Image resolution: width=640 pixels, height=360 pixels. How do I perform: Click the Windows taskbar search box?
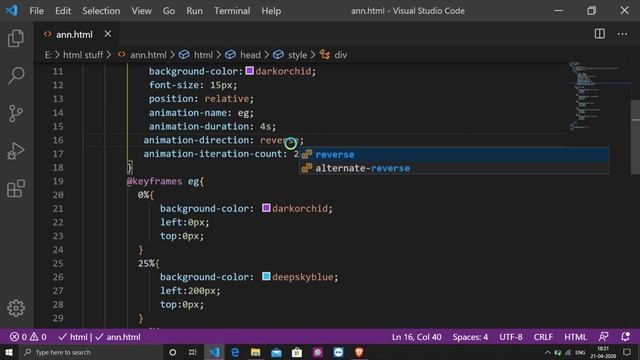click(x=91, y=352)
